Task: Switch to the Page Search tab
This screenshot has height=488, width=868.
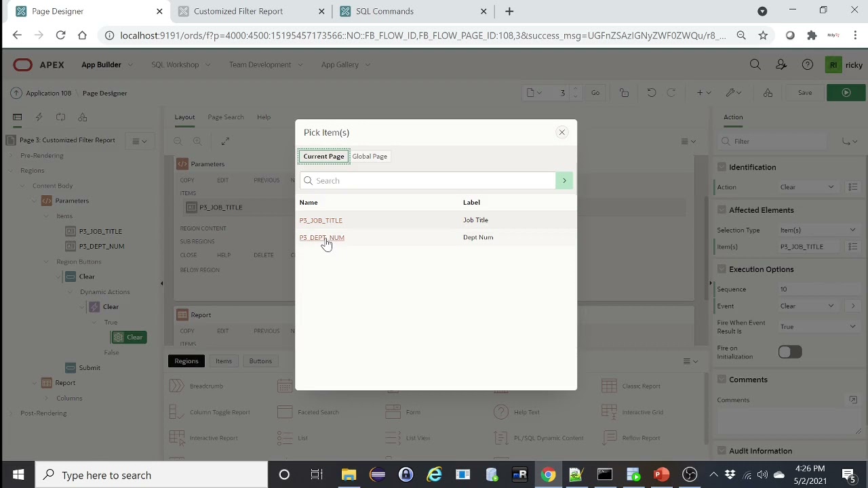Action: (225, 117)
